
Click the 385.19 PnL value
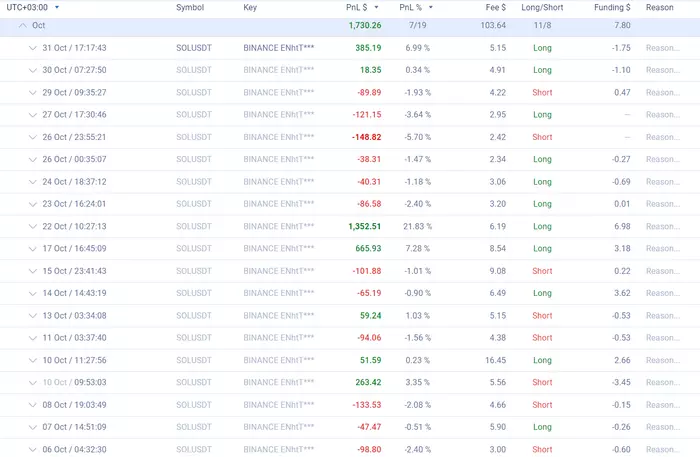(x=368, y=48)
